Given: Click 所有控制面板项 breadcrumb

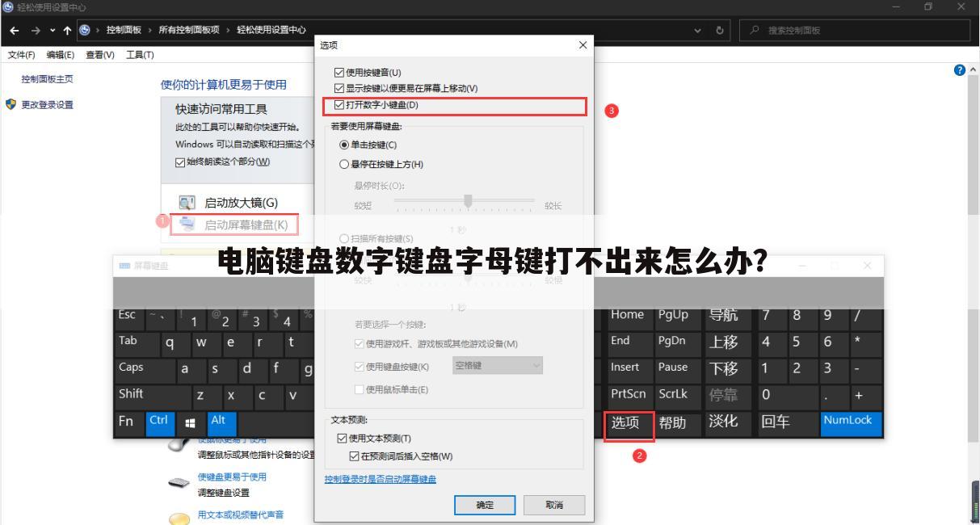Looking at the screenshot, I should point(189,31).
